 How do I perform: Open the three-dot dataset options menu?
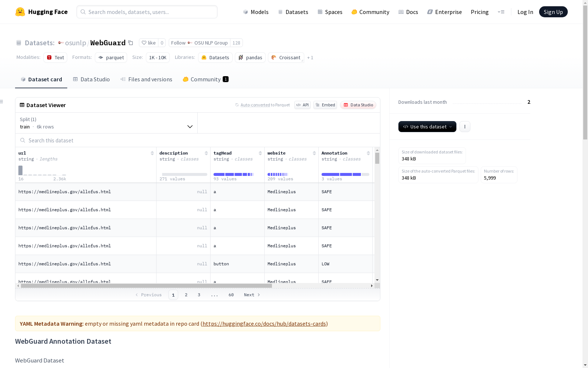coord(465,127)
